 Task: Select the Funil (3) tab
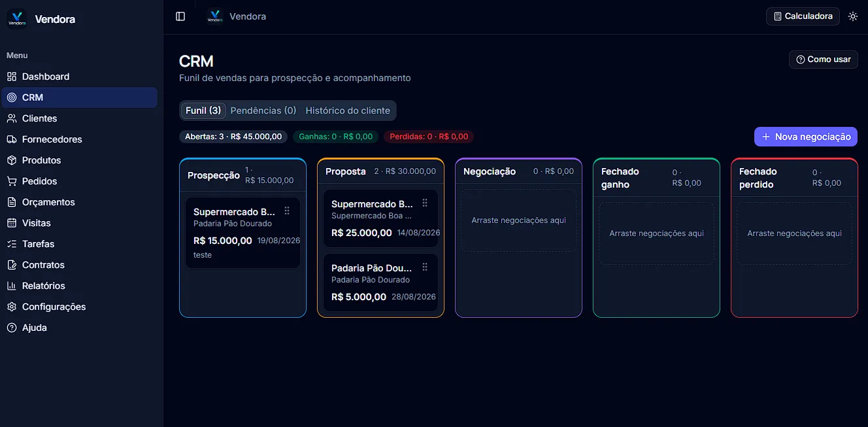(203, 111)
